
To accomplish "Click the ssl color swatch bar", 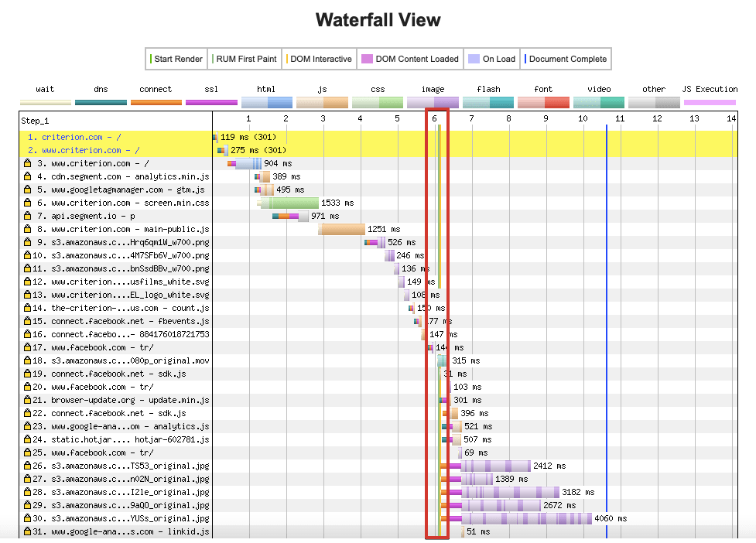I will click(212, 102).
